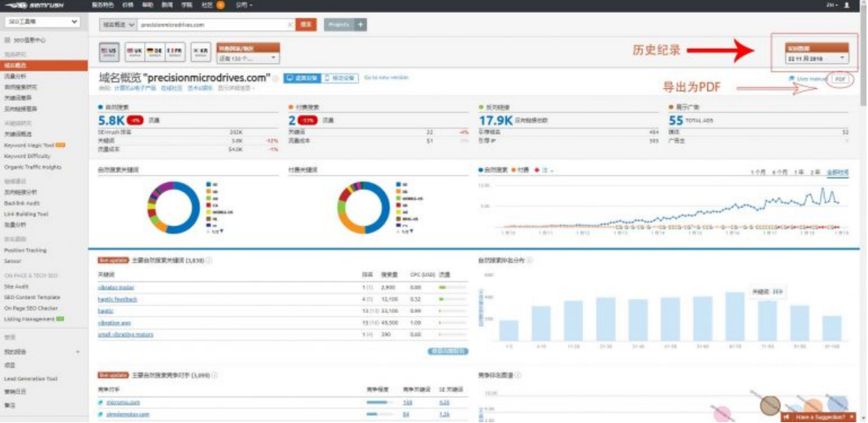Viewport: 868px width, 423px height.
Task: Open the micromo.com competitor link
Action: coord(123,403)
